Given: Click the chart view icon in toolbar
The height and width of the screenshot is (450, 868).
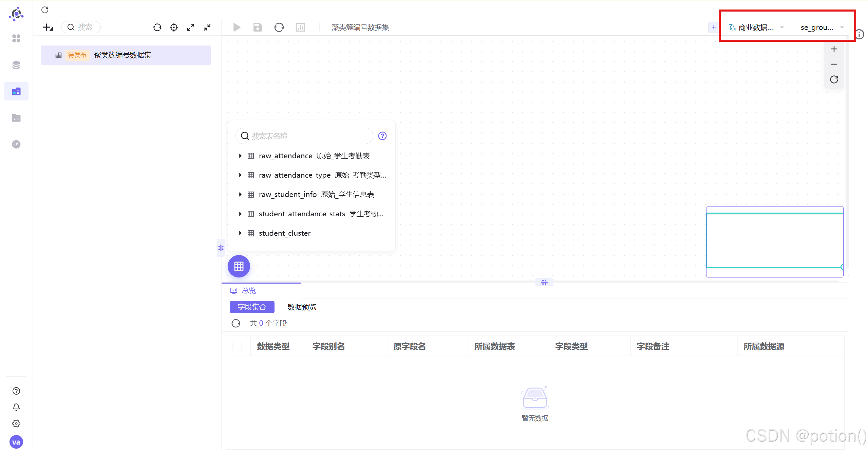Looking at the screenshot, I should (x=300, y=27).
